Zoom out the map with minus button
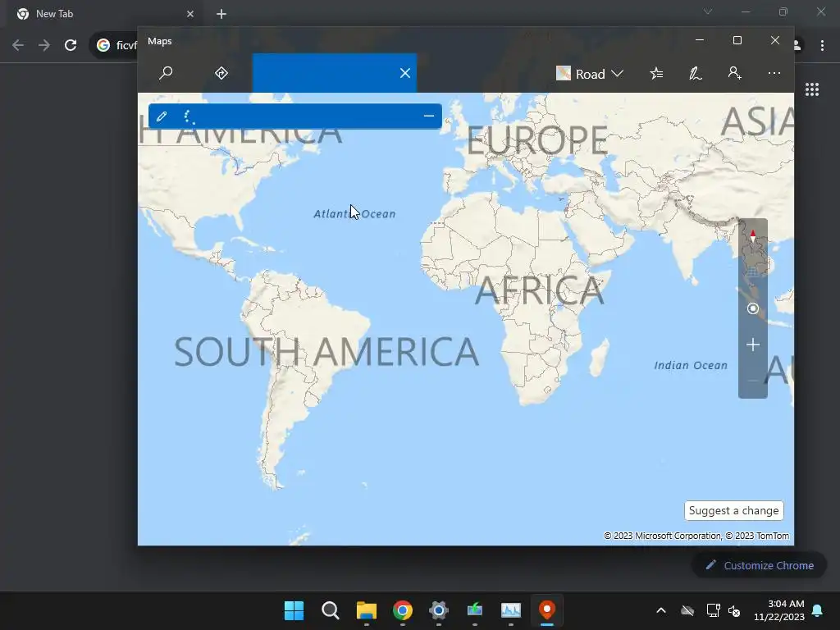The width and height of the screenshot is (840, 630). tap(753, 381)
